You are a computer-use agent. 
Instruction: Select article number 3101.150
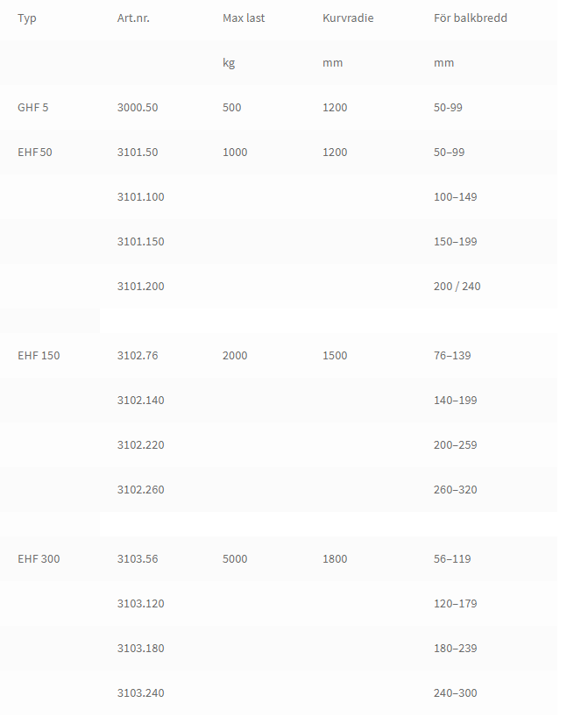pyautogui.click(x=141, y=242)
